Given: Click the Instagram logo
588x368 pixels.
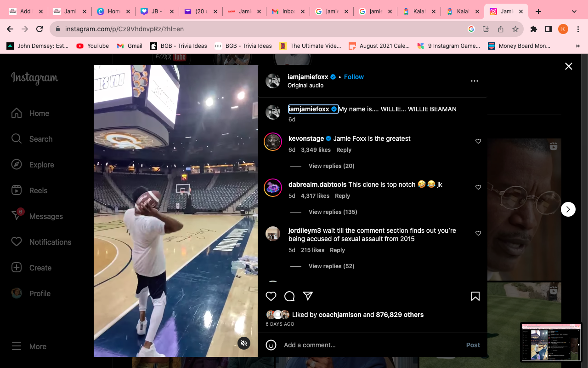Looking at the screenshot, I should [34, 78].
